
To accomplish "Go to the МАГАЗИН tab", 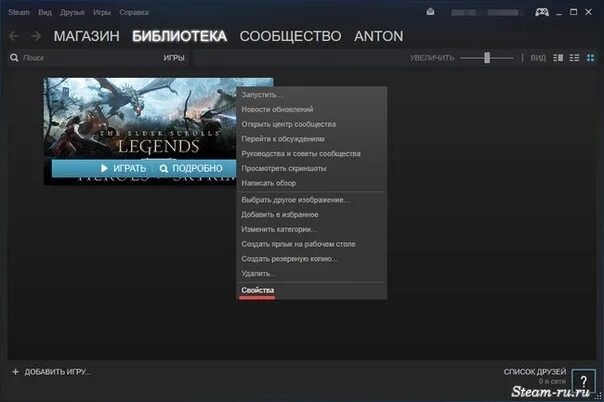I will [x=87, y=36].
